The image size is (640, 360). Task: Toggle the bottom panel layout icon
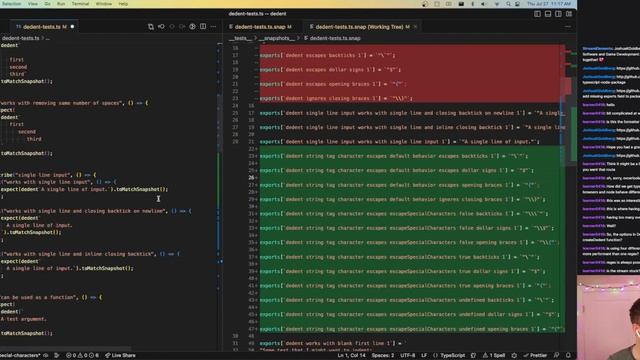click(x=548, y=14)
